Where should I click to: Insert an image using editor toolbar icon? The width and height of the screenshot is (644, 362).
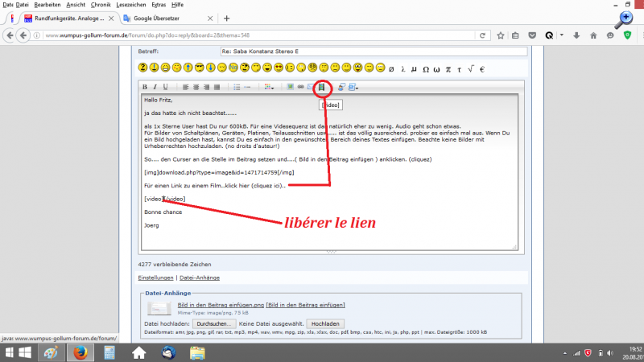(291, 86)
